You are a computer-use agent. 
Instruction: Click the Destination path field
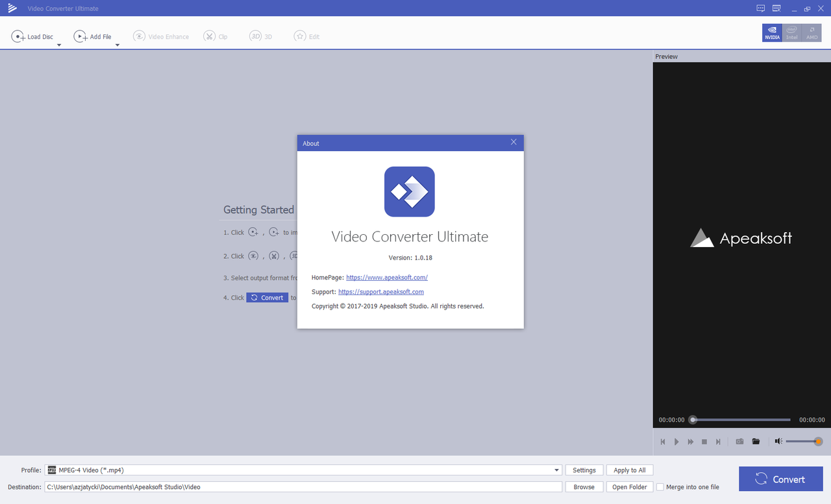point(304,486)
